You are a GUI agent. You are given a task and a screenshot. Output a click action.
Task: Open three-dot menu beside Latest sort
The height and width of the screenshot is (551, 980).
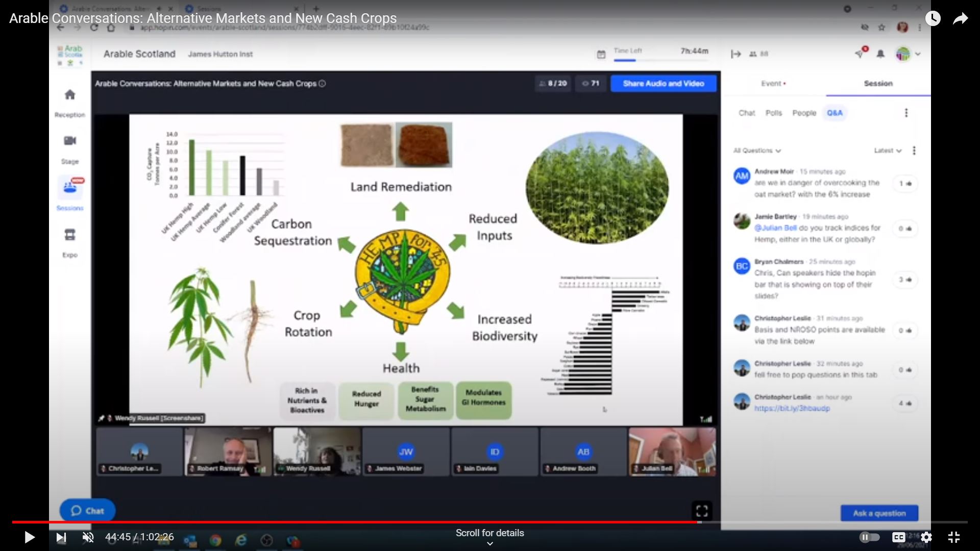tap(914, 151)
